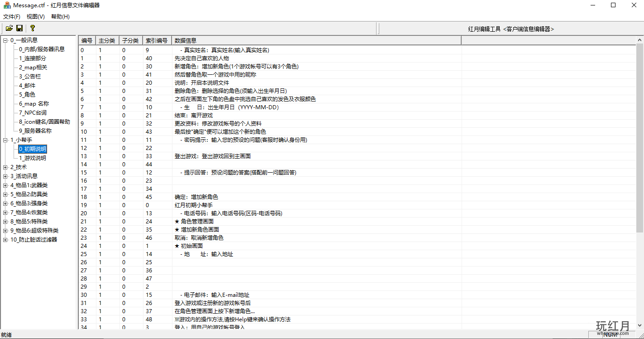The width and height of the screenshot is (644, 339).
Task: Expand the 2_技术 tree node
Action: point(5,167)
